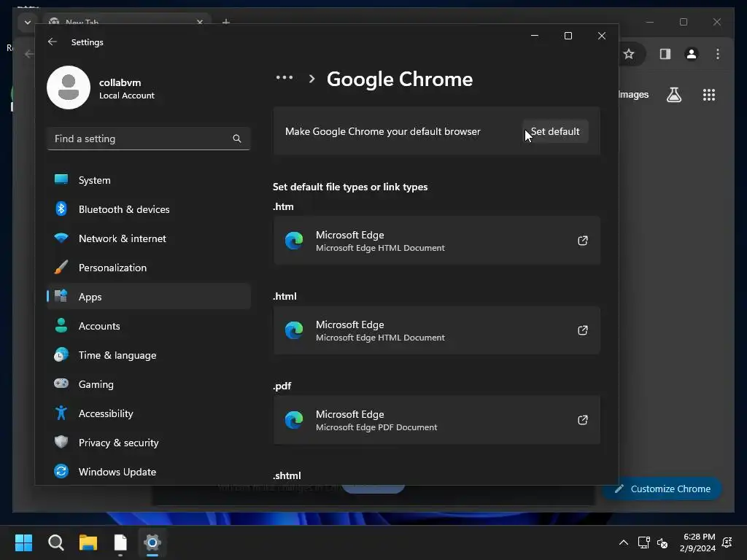Viewport: 747px width, 560px height.
Task: Open the clock showing 6:28 PM
Action: pyautogui.click(x=697, y=542)
